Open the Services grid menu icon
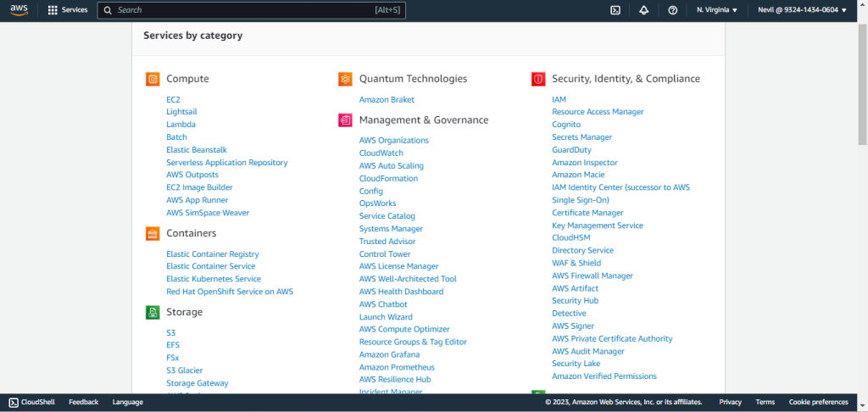Image resolution: width=868 pixels, height=412 pixels. [x=53, y=10]
